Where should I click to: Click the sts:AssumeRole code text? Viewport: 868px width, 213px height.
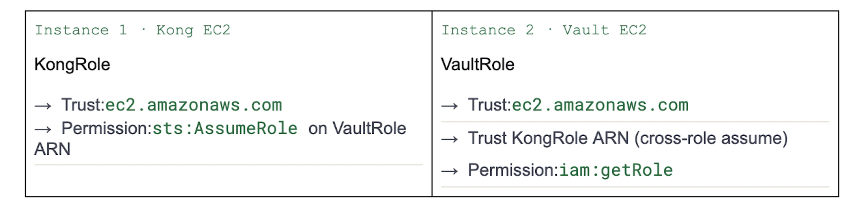click(x=225, y=129)
